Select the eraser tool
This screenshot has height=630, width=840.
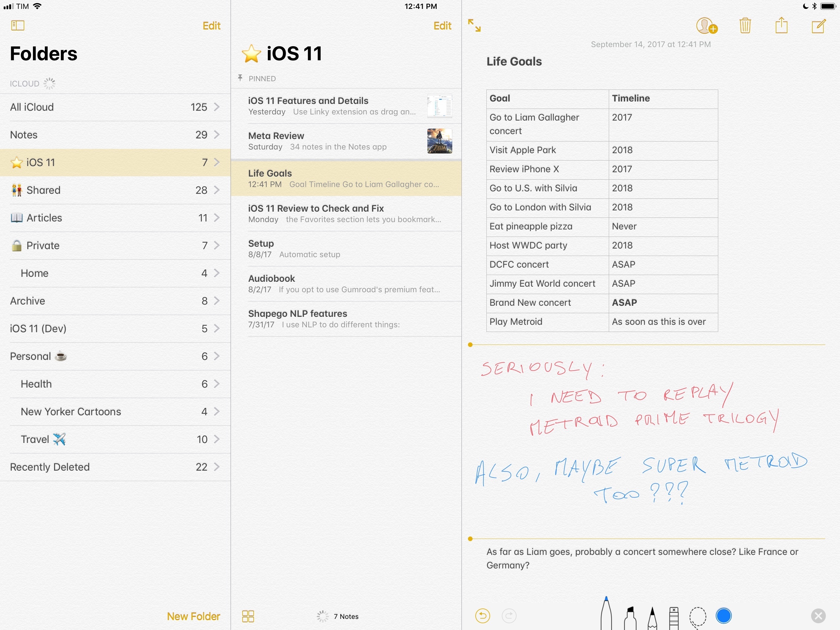[x=674, y=618]
